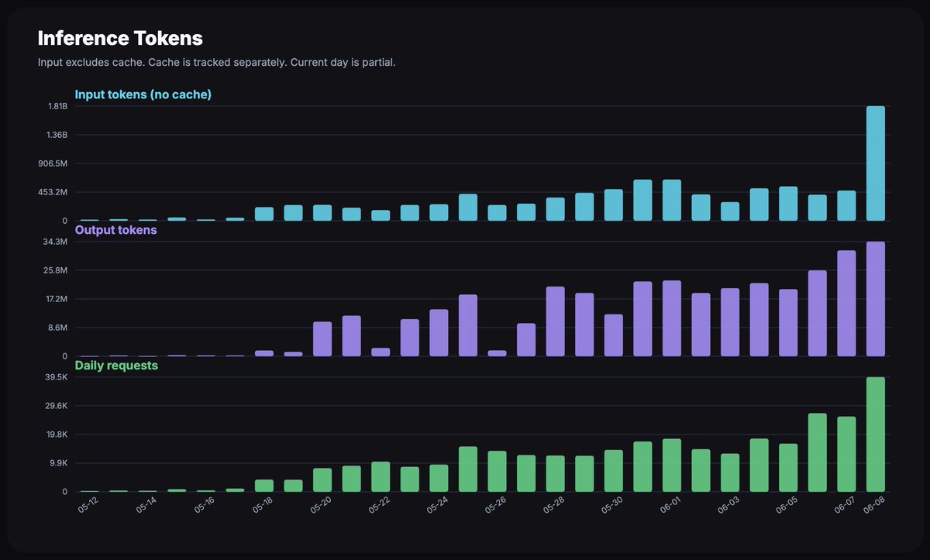The width and height of the screenshot is (930, 560).
Task: Select the 05-25 bar in Output tokens chart
Action: pos(468,325)
